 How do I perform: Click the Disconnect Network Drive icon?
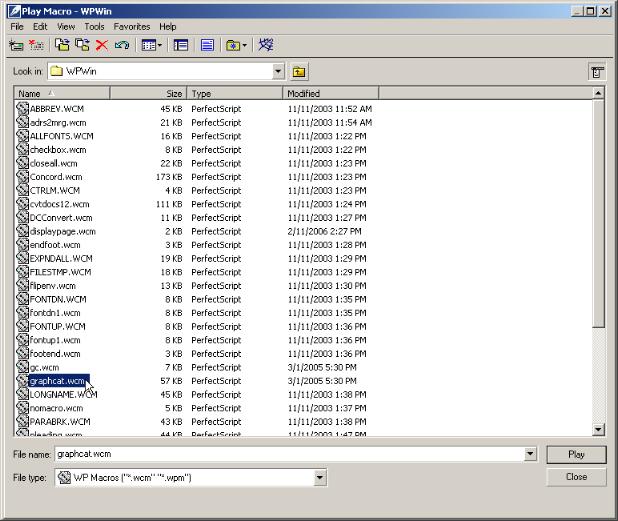coord(36,45)
